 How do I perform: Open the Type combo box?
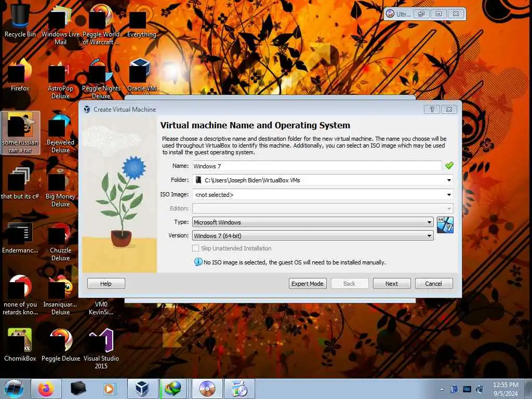click(313, 222)
